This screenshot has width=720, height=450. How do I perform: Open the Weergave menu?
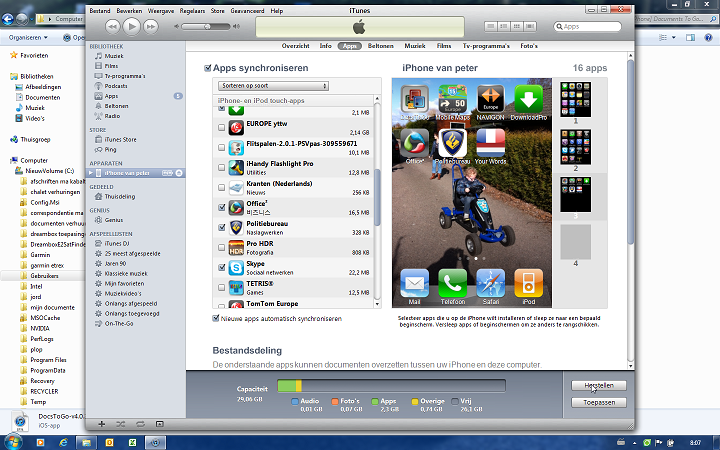161,11
